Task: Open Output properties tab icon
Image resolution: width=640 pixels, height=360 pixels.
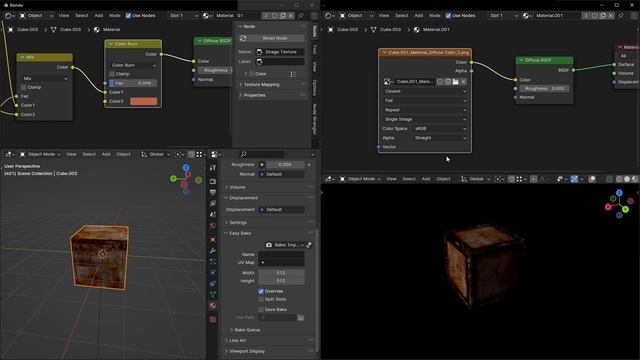Action: [213, 192]
